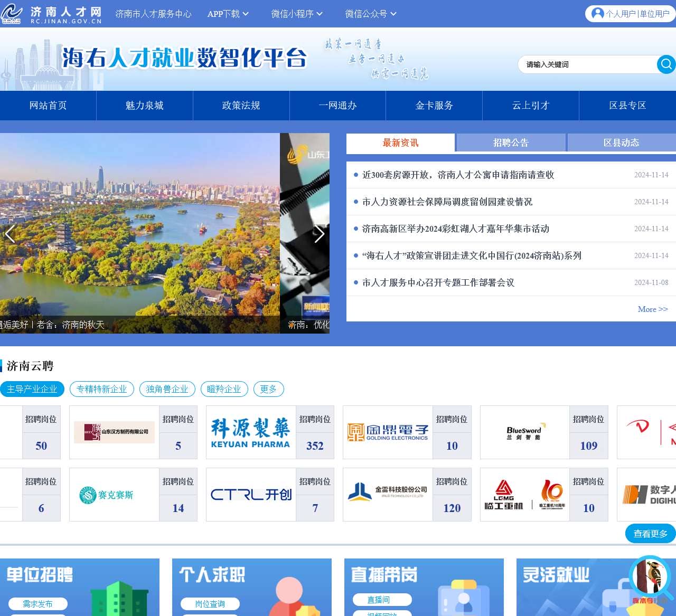Click the magnifier search icon
This screenshot has width=676, height=616.
pos(666,64)
